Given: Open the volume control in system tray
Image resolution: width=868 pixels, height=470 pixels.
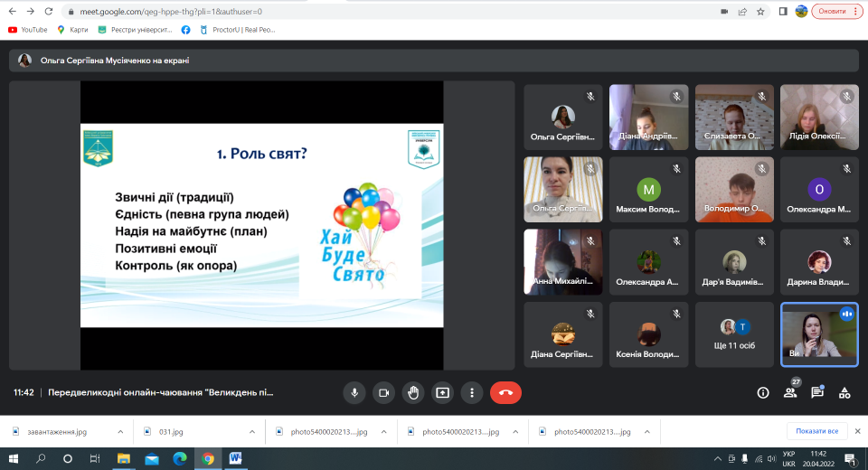Looking at the screenshot, I should pyautogui.click(x=771, y=458).
